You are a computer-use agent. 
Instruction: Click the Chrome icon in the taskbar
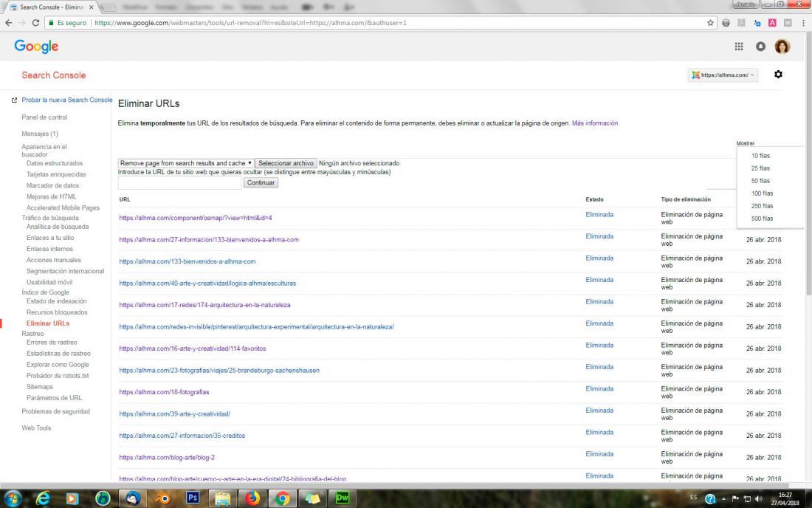(282, 498)
